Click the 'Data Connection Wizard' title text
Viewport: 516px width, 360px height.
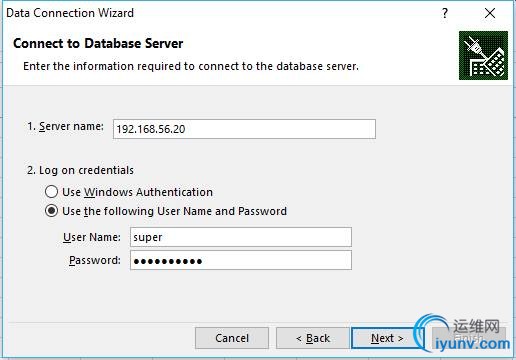pyautogui.click(x=70, y=13)
